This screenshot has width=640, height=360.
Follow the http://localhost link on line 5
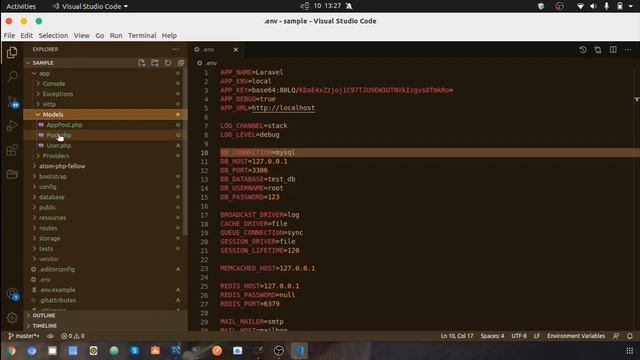[x=283, y=108]
